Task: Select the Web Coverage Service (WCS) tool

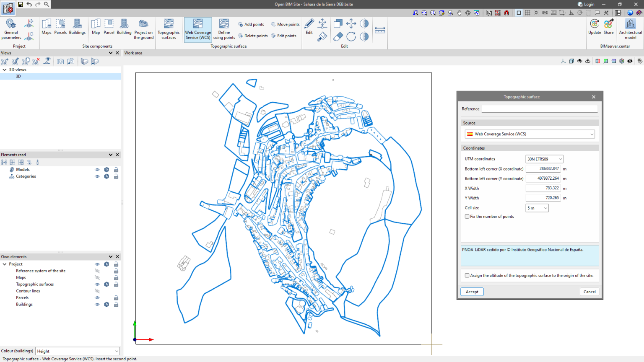Action: point(197,29)
